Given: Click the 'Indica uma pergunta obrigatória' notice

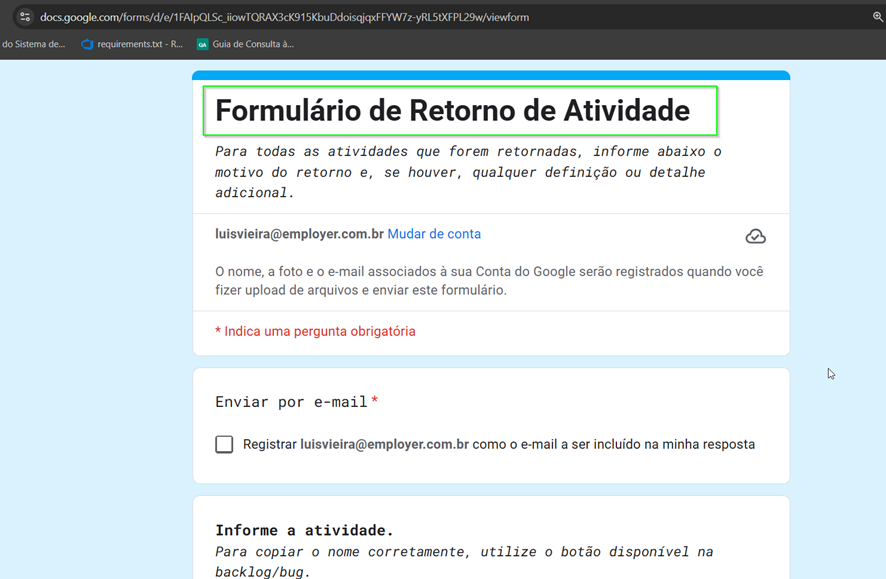Looking at the screenshot, I should click(315, 332).
